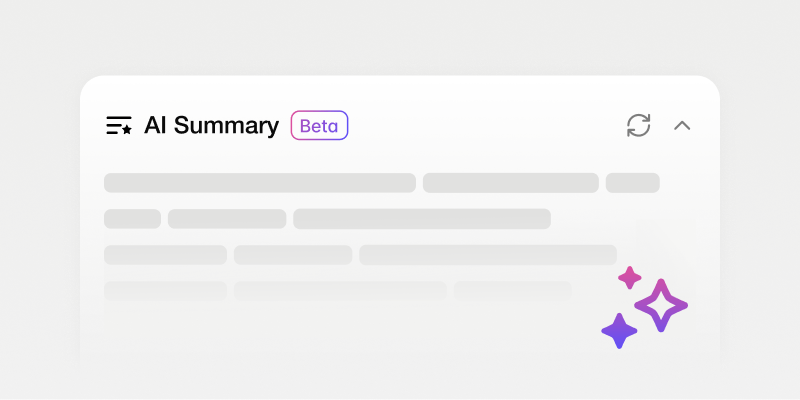The image size is (800, 400).
Task: Click the second placeholder bar in the third row
Action: pos(293,255)
